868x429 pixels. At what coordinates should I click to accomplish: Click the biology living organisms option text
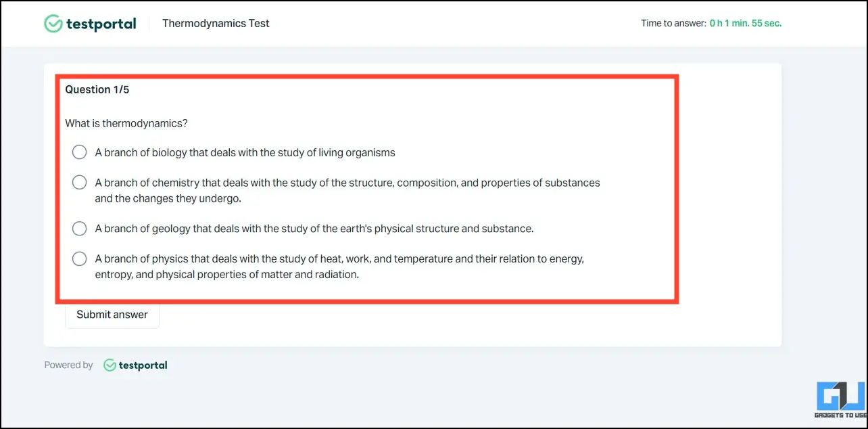pyautogui.click(x=245, y=153)
